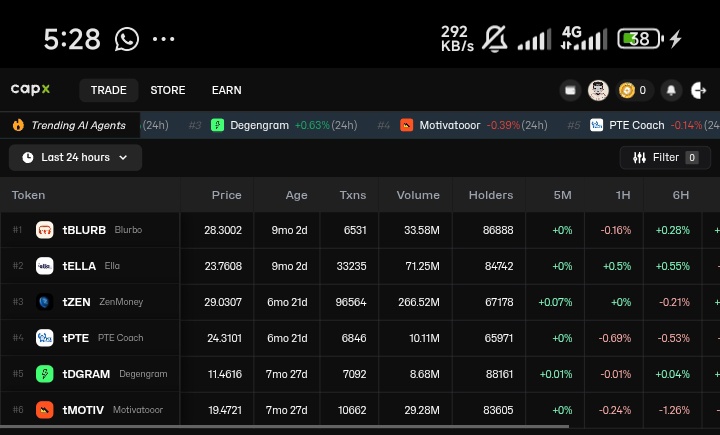Viewport: 720px width, 435px height.
Task: Open the tPTE PTE Coach token row
Action: tap(360, 338)
